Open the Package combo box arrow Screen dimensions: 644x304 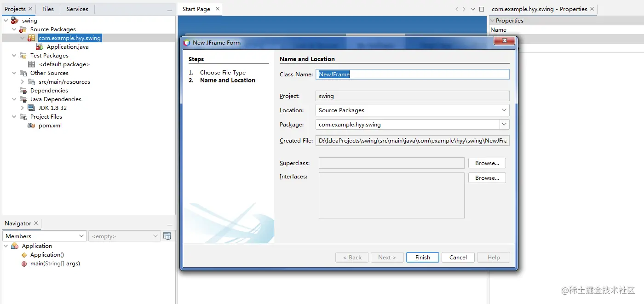coord(505,125)
